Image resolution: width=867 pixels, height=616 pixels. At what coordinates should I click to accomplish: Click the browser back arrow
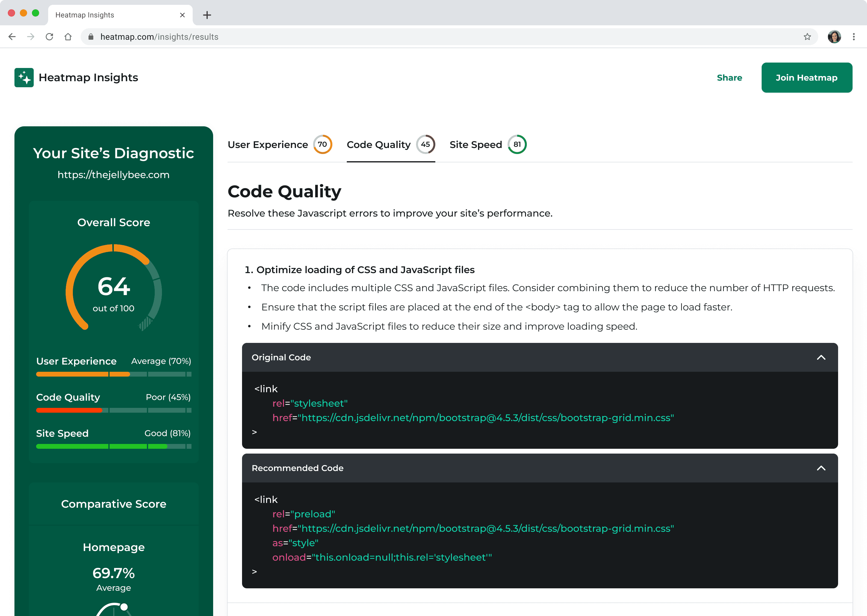pos(12,37)
